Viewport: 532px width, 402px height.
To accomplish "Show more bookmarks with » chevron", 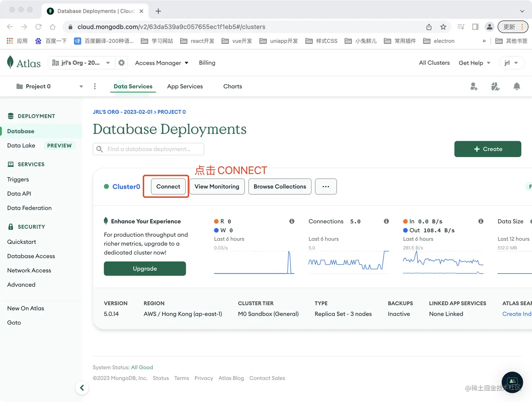I will 484,41.
